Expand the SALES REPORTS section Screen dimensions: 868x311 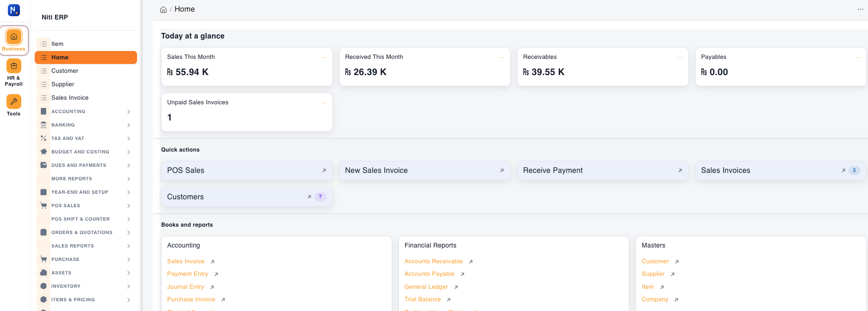tap(86, 246)
